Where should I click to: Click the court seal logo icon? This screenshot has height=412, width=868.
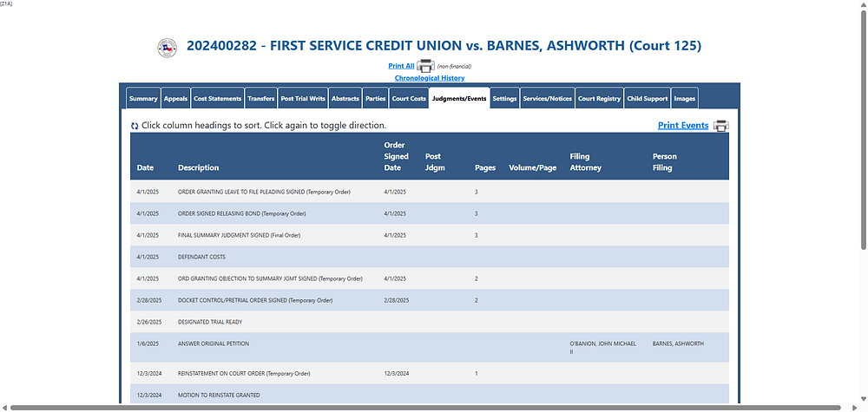point(167,48)
